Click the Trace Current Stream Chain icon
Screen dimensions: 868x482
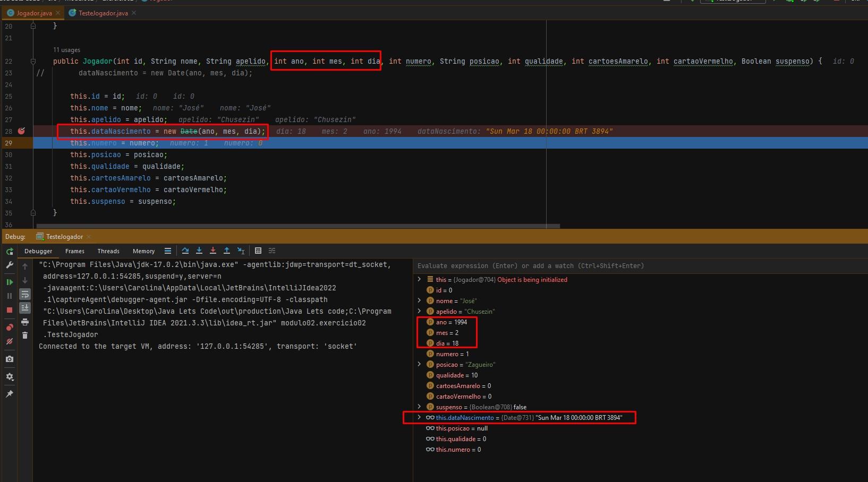click(x=272, y=251)
